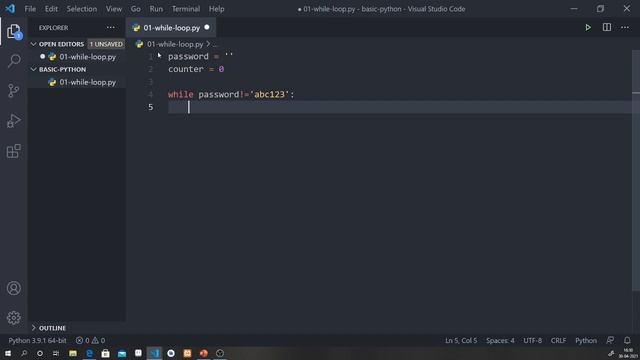Open the File menu
640x360 pixels.
pos(30,9)
